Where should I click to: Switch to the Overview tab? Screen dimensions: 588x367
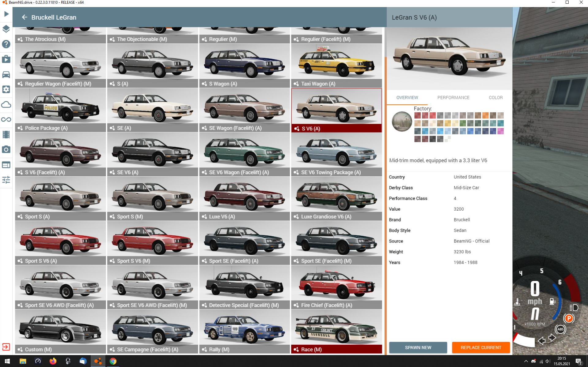click(x=407, y=98)
